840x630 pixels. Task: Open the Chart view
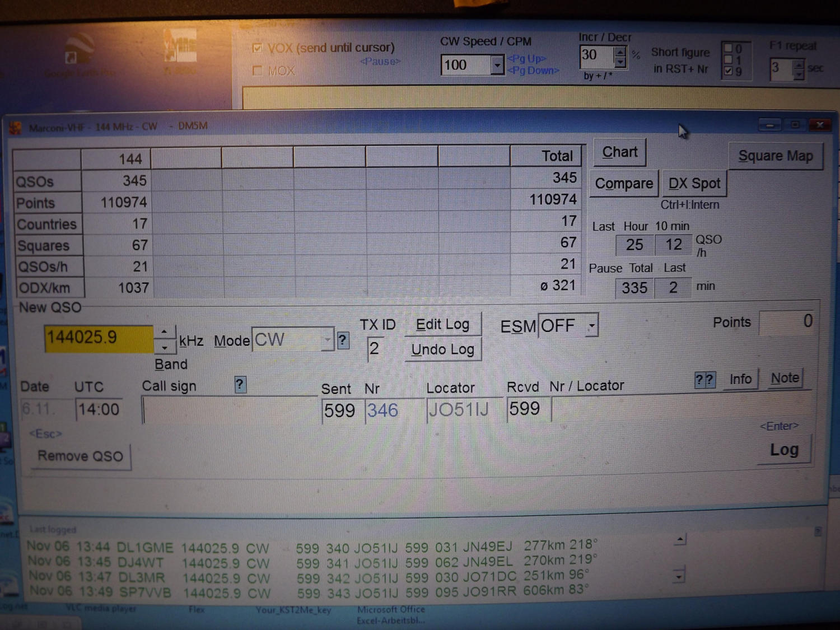pos(619,152)
